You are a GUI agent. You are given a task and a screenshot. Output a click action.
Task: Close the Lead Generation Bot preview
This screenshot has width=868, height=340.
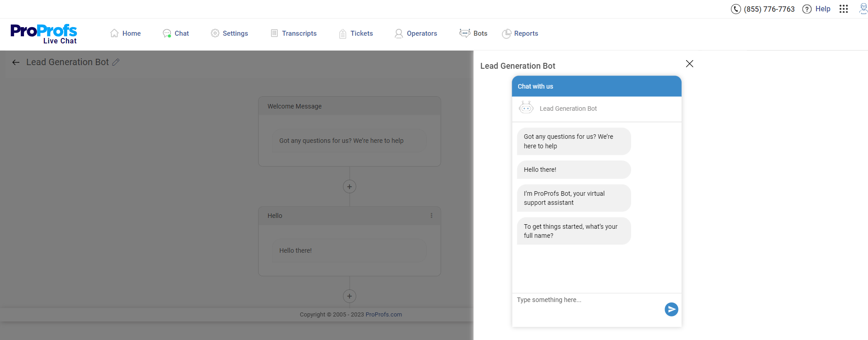689,64
